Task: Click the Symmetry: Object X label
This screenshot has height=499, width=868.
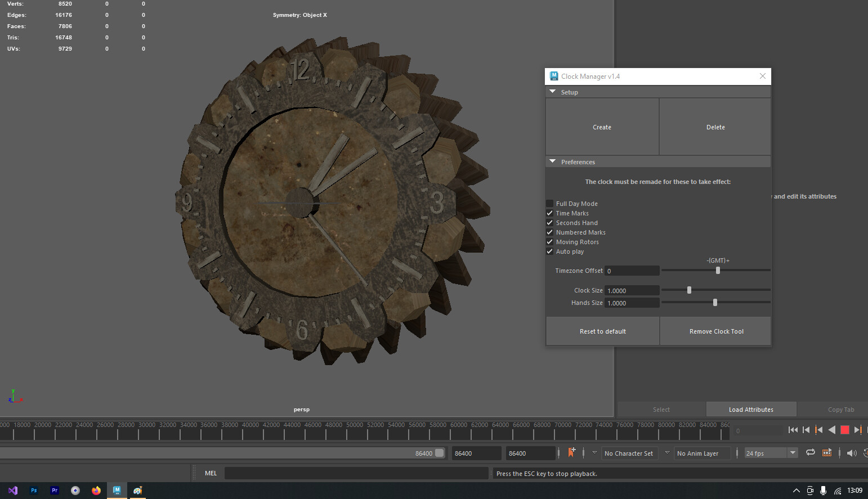Action: point(299,15)
